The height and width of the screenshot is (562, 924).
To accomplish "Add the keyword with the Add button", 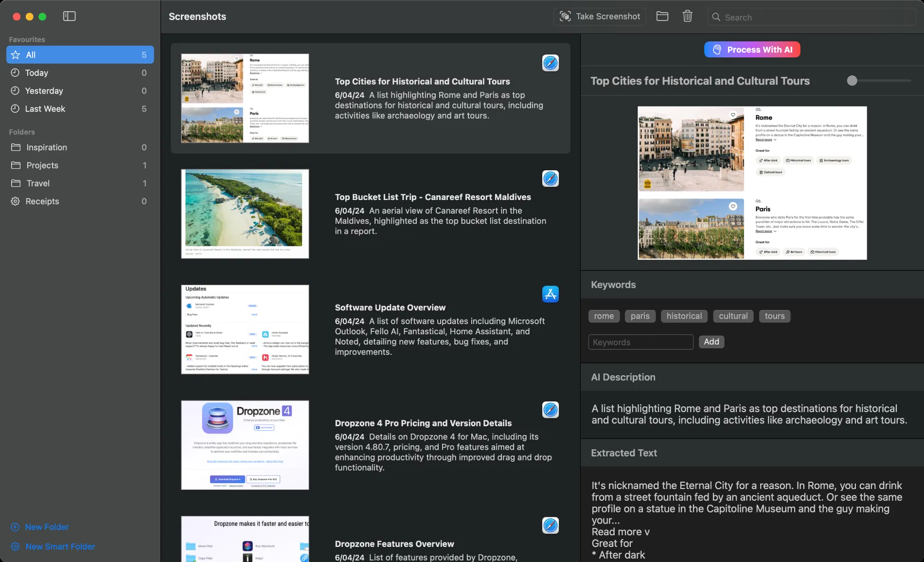I will click(x=711, y=342).
